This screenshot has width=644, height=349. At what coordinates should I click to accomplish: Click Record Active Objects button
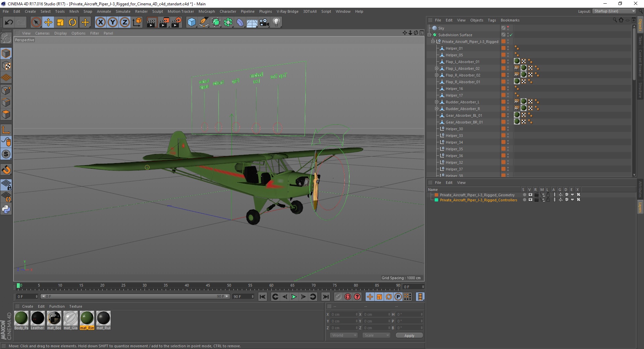pos(338,297)
